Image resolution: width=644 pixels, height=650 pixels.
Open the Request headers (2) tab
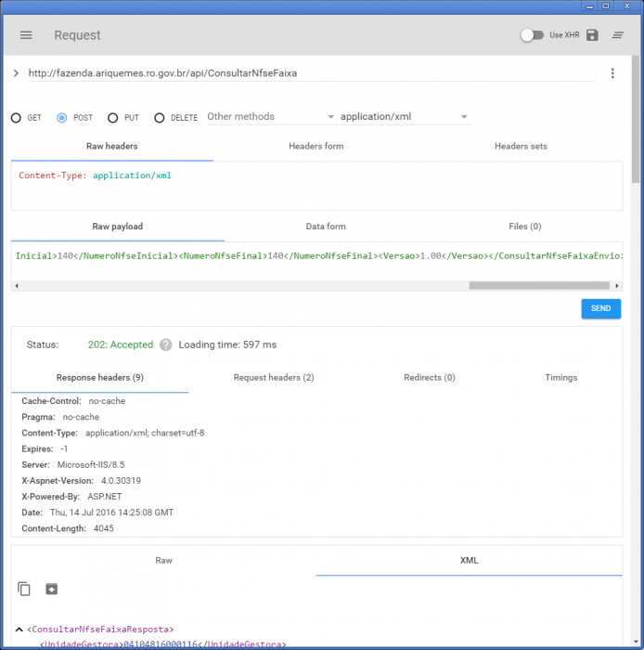click(x=274, y=378)
